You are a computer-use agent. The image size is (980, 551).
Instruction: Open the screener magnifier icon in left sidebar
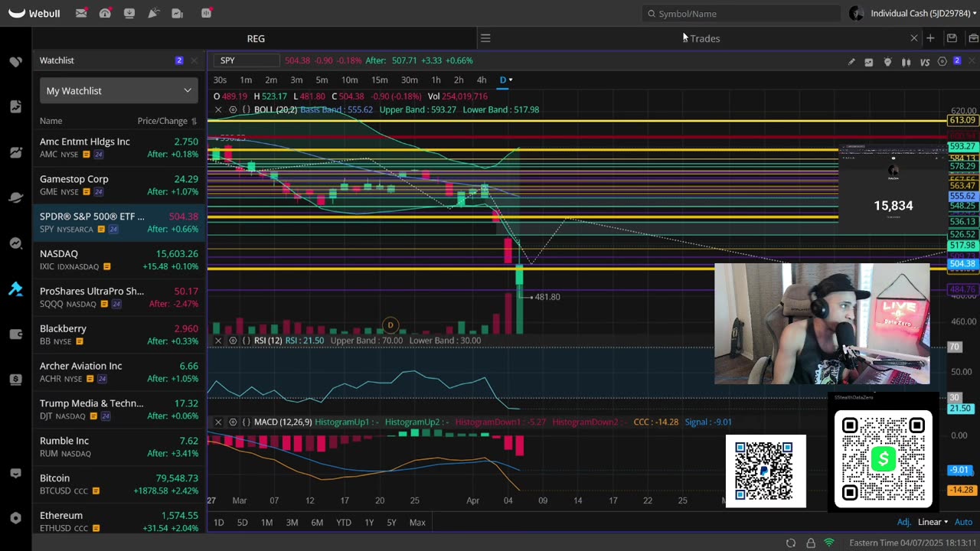(15, 243)
